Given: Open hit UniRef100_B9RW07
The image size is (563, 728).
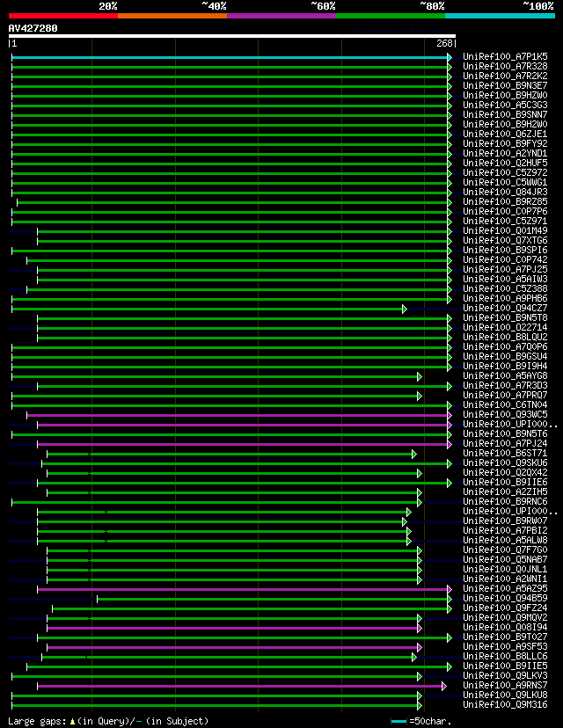Looking at the screenshot, I should [505, 521].
